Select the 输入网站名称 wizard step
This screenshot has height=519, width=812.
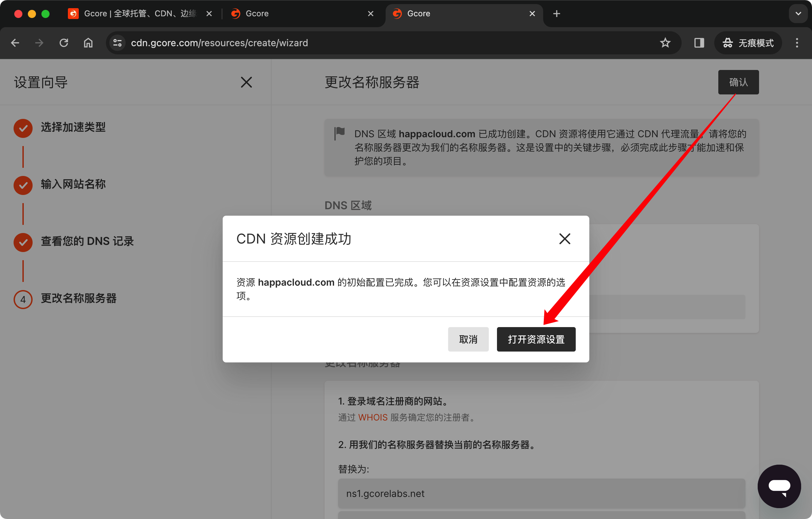click(x=73, y=184)
